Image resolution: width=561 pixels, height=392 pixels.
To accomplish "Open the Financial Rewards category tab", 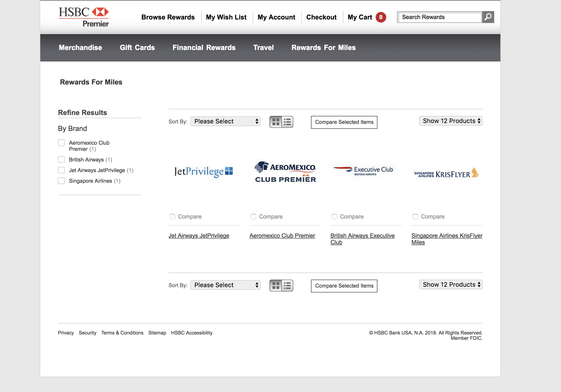I will (x=204, y=47).
